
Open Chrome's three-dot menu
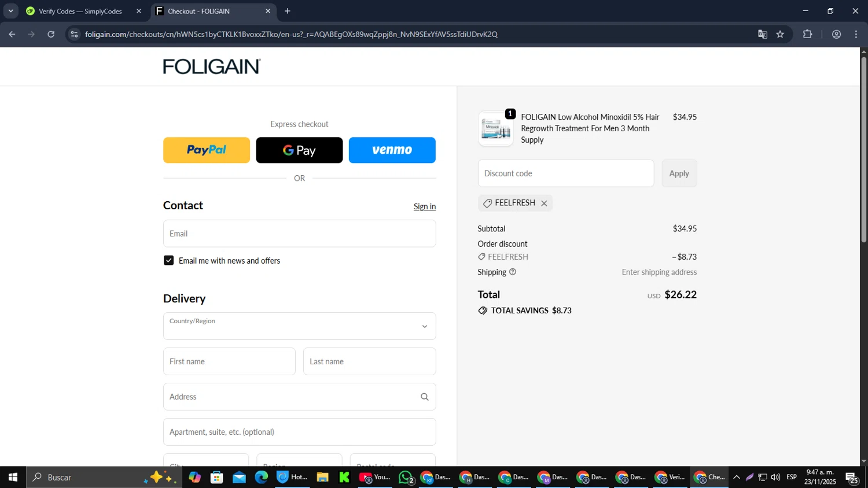(x=856, y=34)
